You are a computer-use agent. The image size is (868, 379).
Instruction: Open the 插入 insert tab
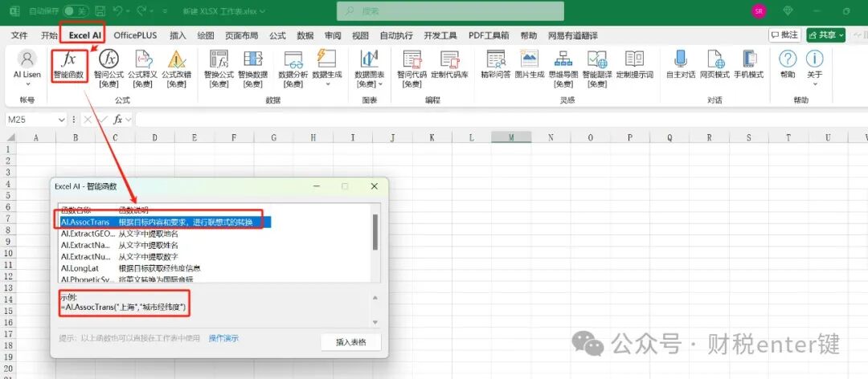[x=178, y=35]
